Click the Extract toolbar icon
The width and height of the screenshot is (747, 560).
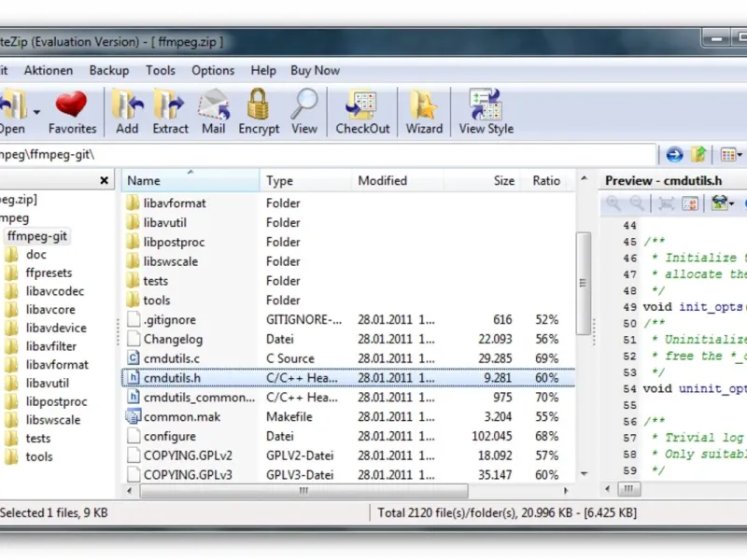tap(169, 104)
